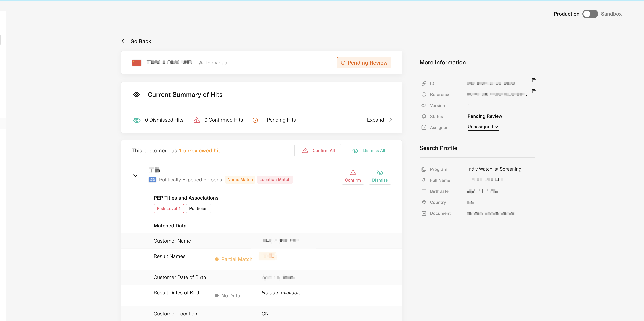The height and width of the screenshot is (321, 644).
Task: Click the eye icon beside Current Summary
Action: pos(136,95)
